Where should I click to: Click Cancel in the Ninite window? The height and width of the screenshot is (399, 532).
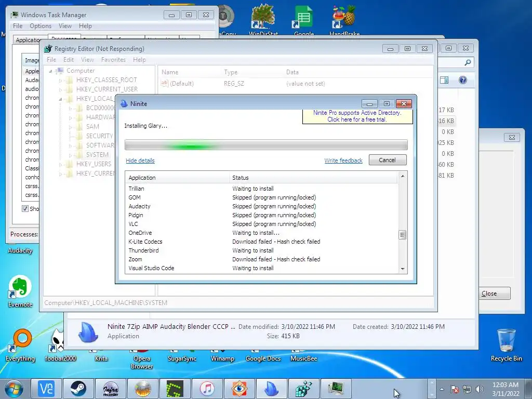click(x=387, y=160)
